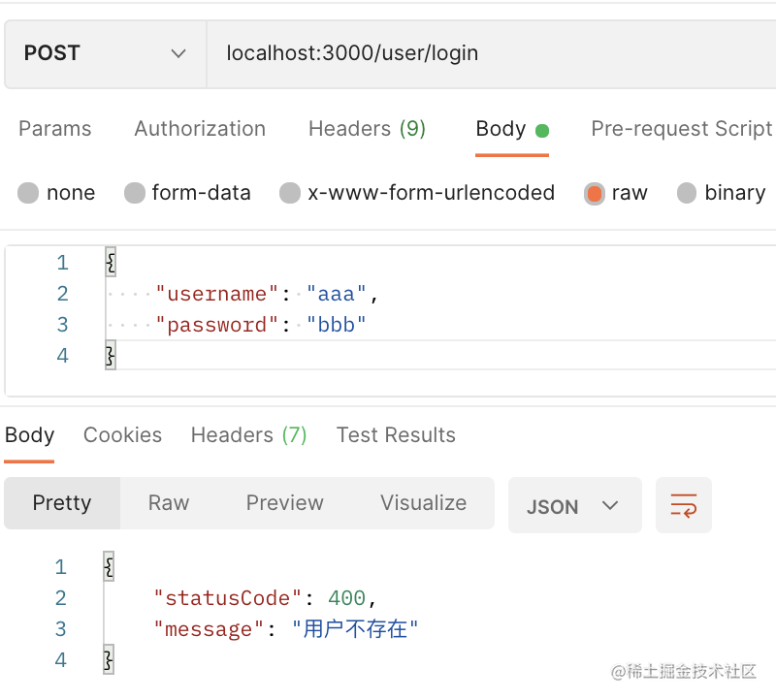
Task: Open request Headers (9) tab
Action: click(x=367, y=129)
